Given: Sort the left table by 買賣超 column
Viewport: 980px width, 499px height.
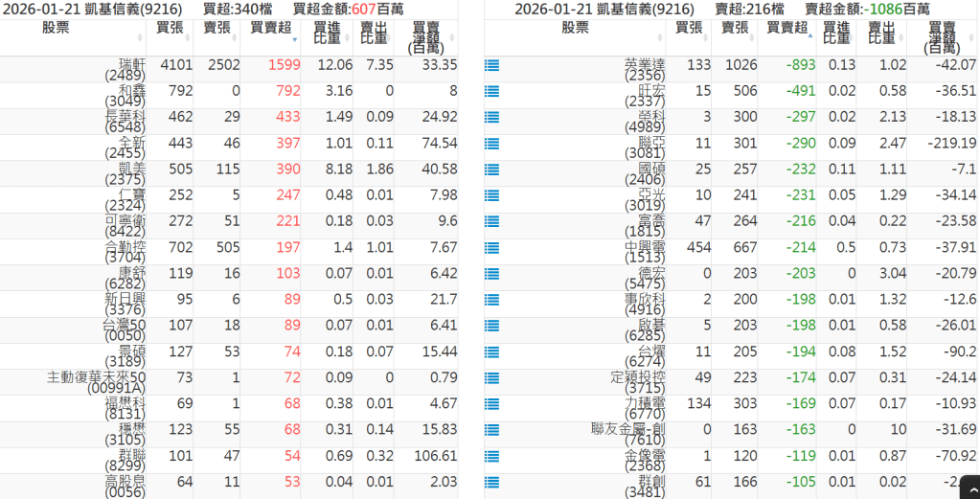Looking at the screenshot, I should click(x=269, y=29).
